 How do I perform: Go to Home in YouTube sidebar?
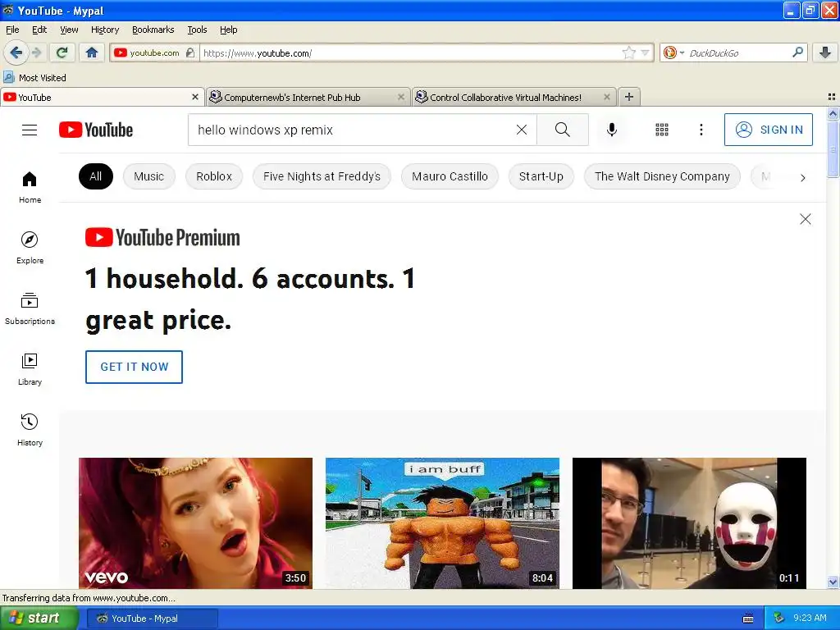pos(30,187)
